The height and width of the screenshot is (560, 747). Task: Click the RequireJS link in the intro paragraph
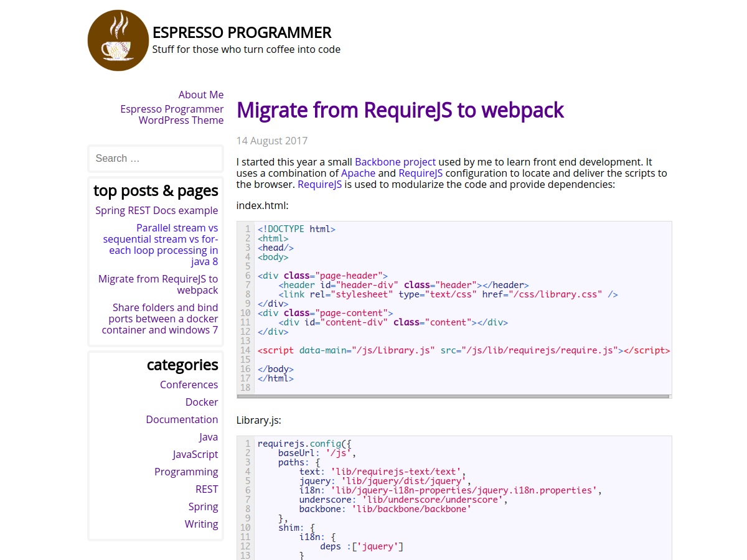(x=420, y=173)
